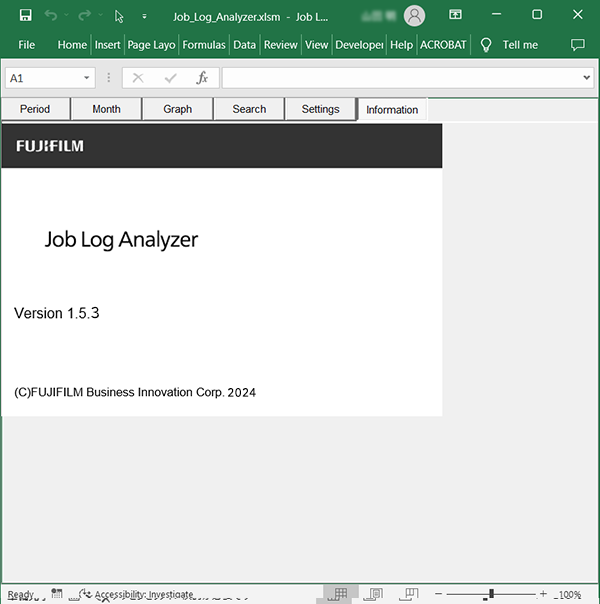Click inside the formula bar input
Image resolution: width=600 pixels, height=604 pixels.
pos(402,78)
